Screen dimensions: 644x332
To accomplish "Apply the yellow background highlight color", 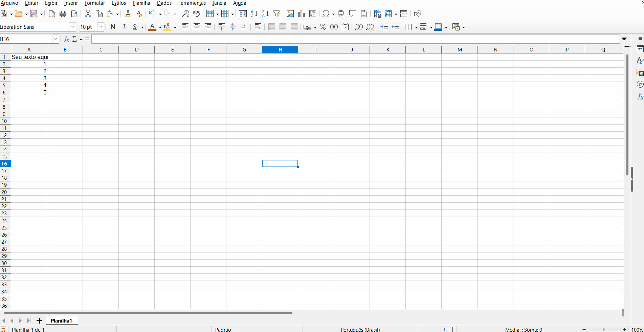I will pyautogui.click(x=167, y=27).
